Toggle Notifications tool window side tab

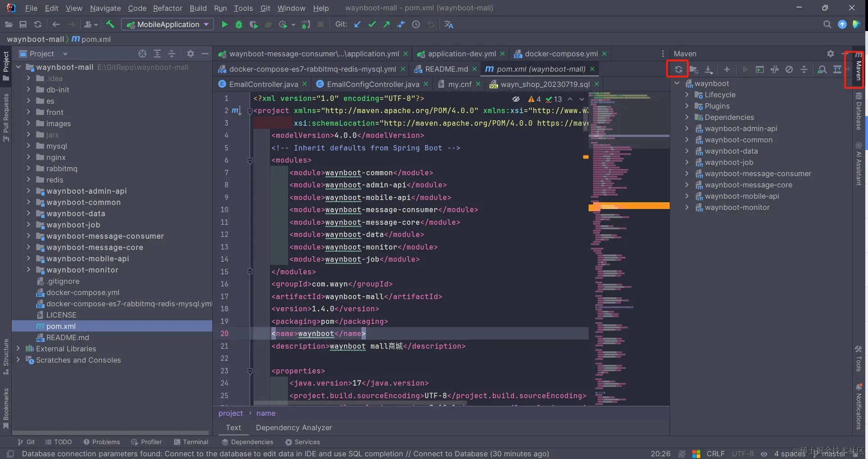pyautogui.click(x=859, y=407)
